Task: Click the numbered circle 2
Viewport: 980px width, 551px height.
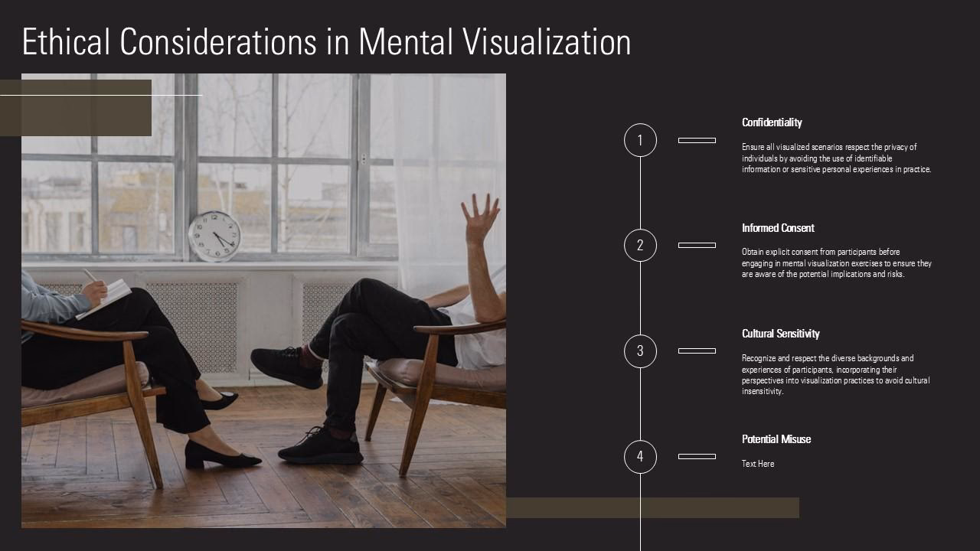Action: click(640, 246)
